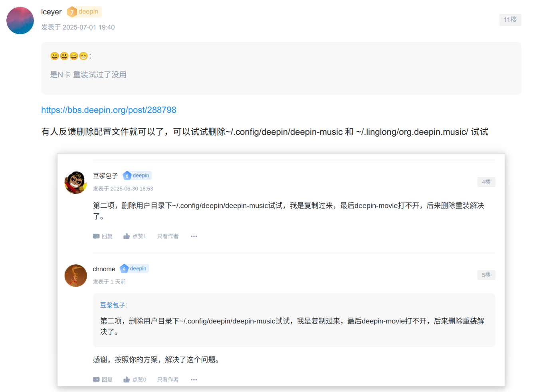Click the timestamp 发表于 2025-07-01 19:40
The height and width of the screenshot is (392, 533).
coord(78,27)
